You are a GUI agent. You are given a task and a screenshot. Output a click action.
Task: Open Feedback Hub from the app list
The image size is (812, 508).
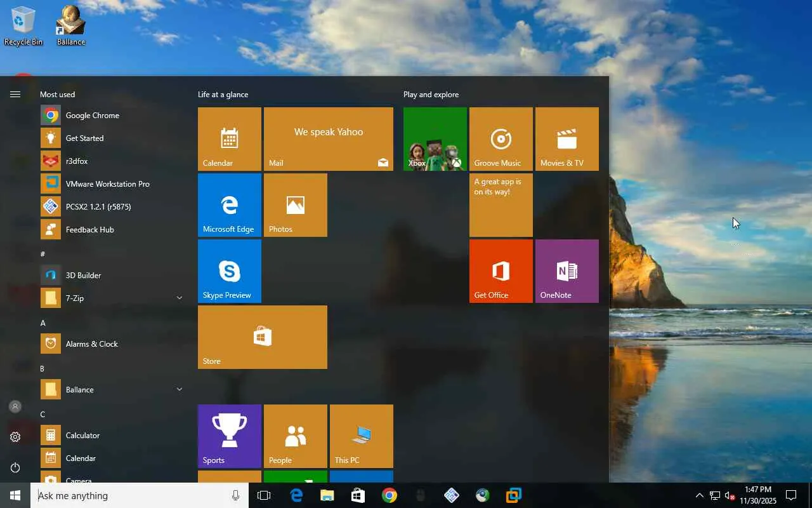pyautogui.click(x=112, y=230)
